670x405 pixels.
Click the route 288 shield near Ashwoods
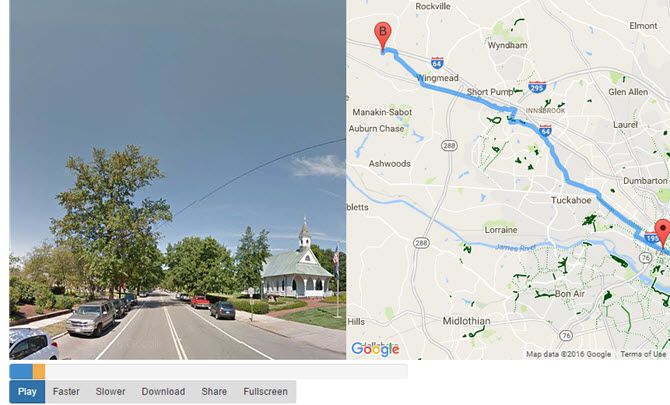point(449,146)
